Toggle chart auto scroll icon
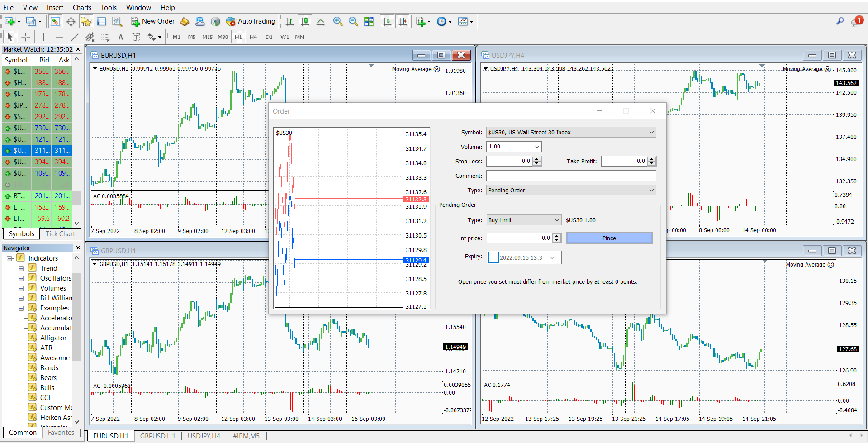 click(x=387, y=21)
